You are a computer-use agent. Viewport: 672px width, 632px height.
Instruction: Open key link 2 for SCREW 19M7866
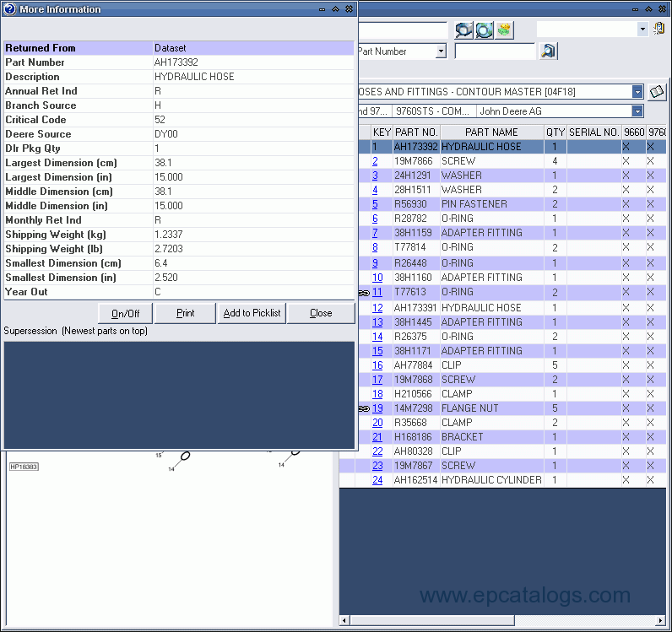(x=375, y=161)
